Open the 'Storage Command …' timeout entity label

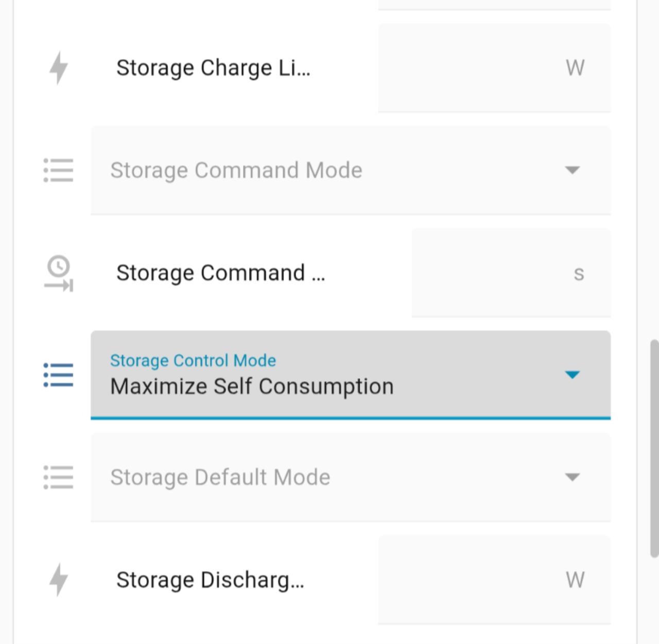pyautogui.click(x=220, y=273)
